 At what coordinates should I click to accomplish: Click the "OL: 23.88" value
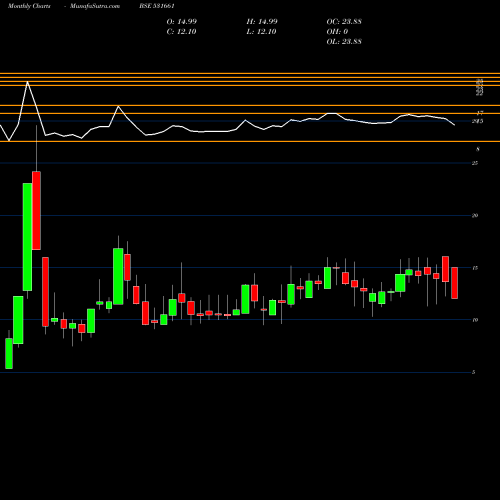point(344,42)
